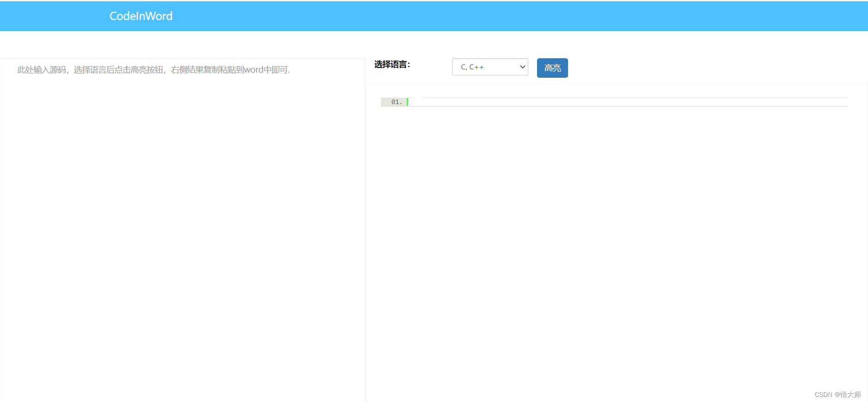Click line number 01 in output
The height and width of the screenshot is (402, 868).
(397, 102)
